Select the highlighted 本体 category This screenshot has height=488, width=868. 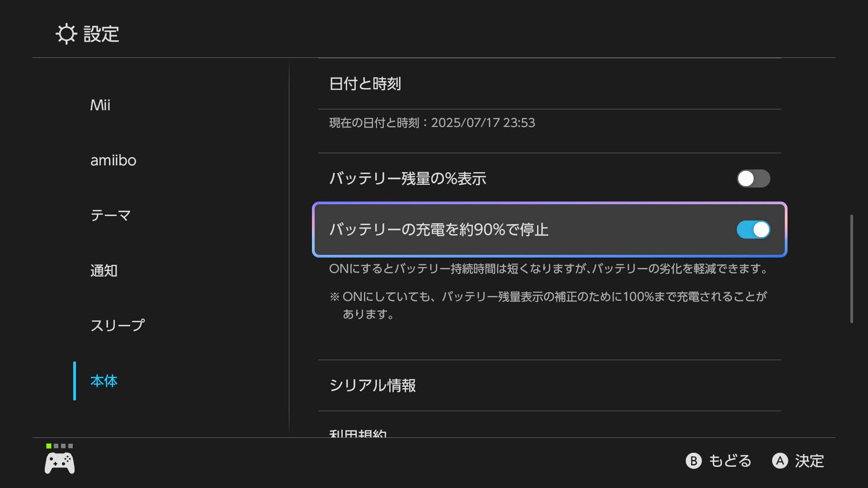click(x=104, y=381)
